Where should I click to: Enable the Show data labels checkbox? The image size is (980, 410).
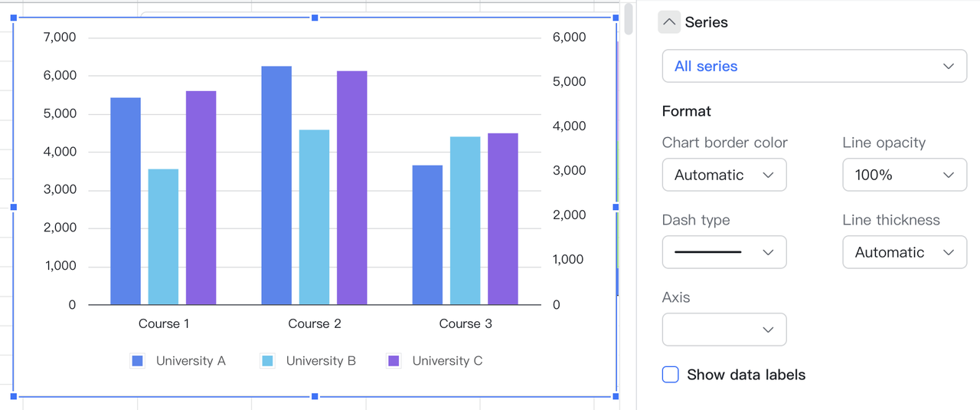pyautogui.click(x=671, y=375)
